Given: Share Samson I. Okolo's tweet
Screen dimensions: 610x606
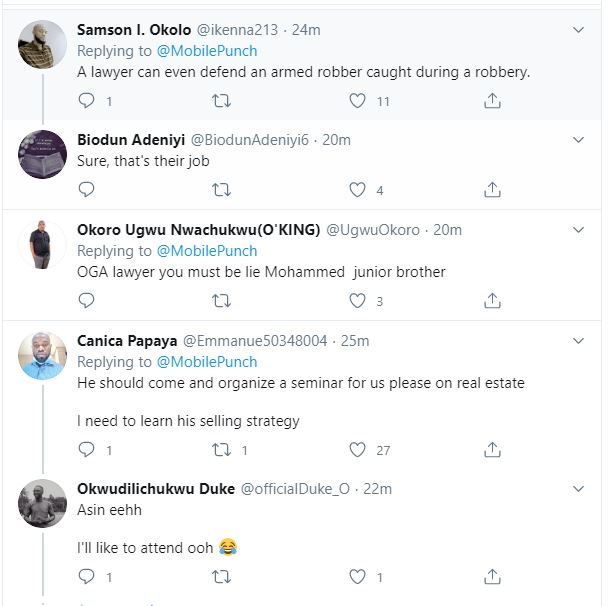Looking at the screenshot, I should pos(492,100).
